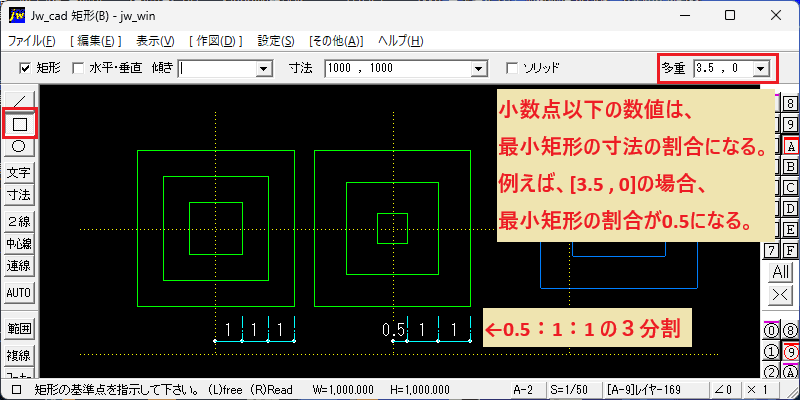Click layer 9 button
The image size is (800, 400).
tap(791, 125)
